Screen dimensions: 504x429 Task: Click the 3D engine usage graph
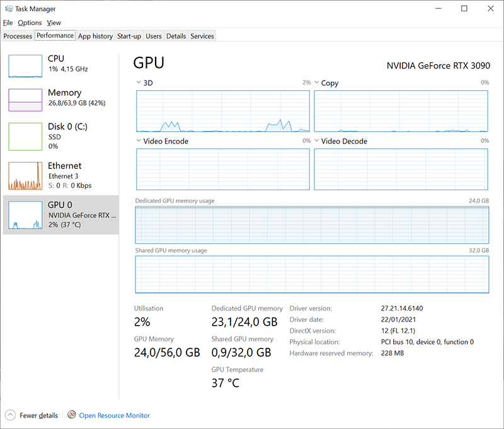click(x=223, y=111)
